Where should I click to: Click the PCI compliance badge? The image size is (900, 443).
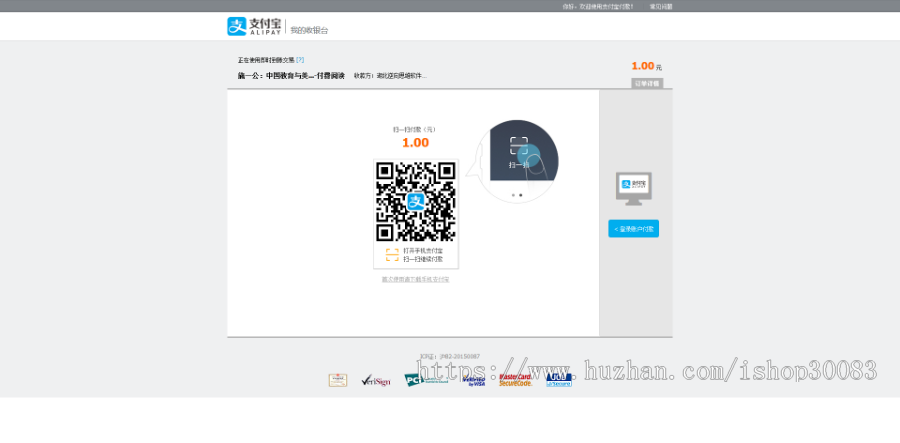[x=420, y=380]
